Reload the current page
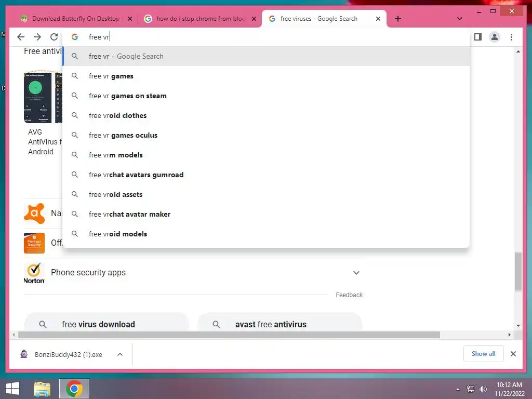Image resolution: width=532 pixels, height=399 pixels. (54, 37)
